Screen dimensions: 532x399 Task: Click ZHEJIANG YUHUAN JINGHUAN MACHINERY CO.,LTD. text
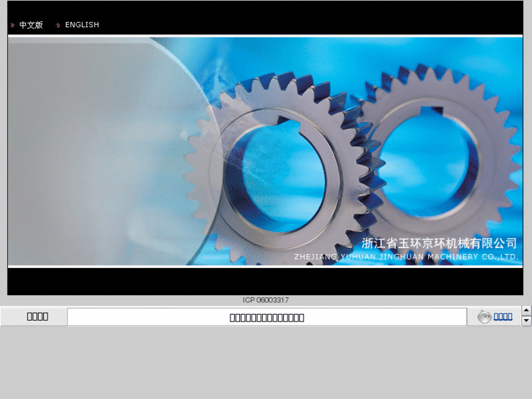[x=406, y=257]
